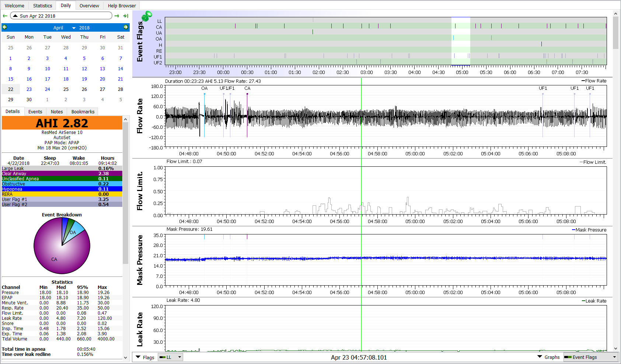Click the orange AHI 2.82 banner
Screen dimensions: 621x364
[x=62, y=123]
